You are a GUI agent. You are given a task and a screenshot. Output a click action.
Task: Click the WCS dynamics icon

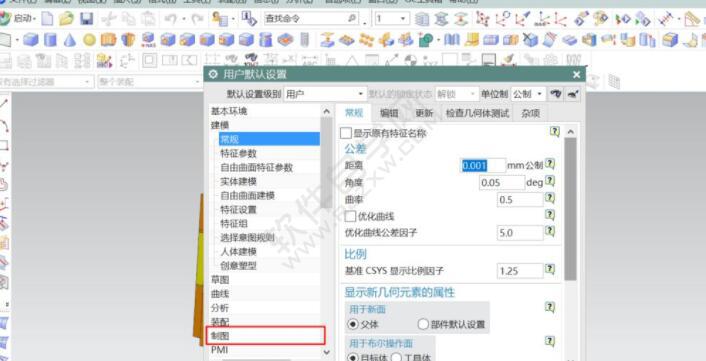pyautogui.click(x=482, y=18)
